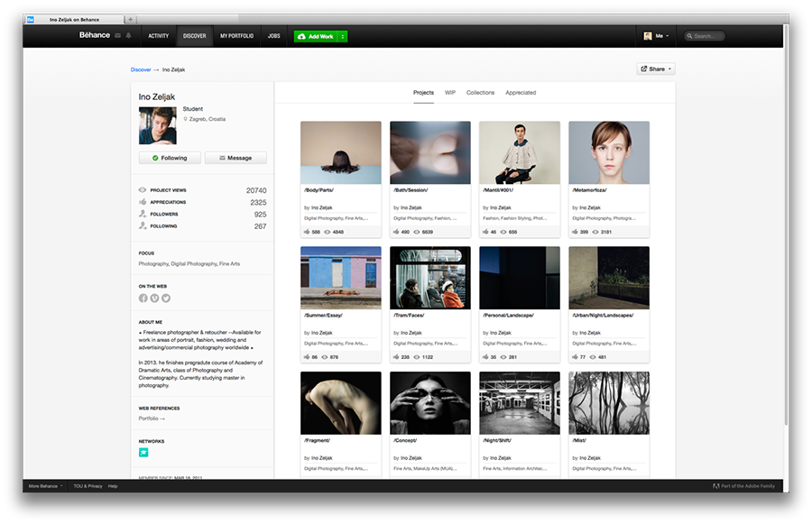This screenshot has width=812, height=524.
Task: Toggle the Following button
Action: tap(170, 158)
